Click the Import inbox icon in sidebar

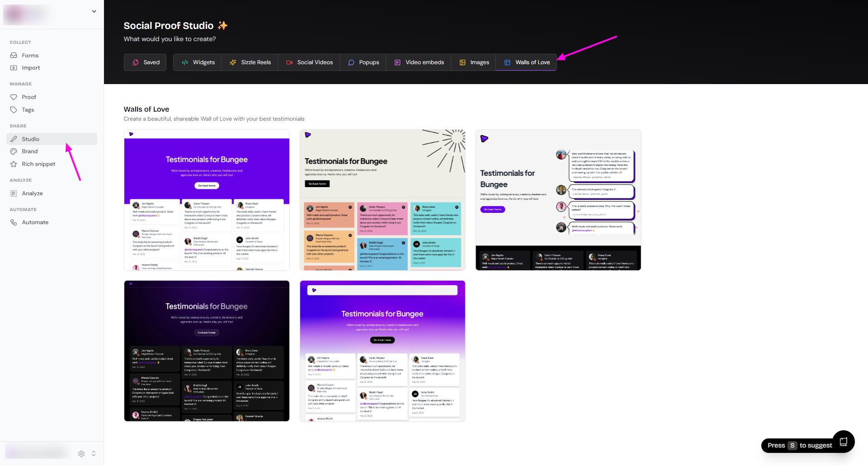coord(14,68)
